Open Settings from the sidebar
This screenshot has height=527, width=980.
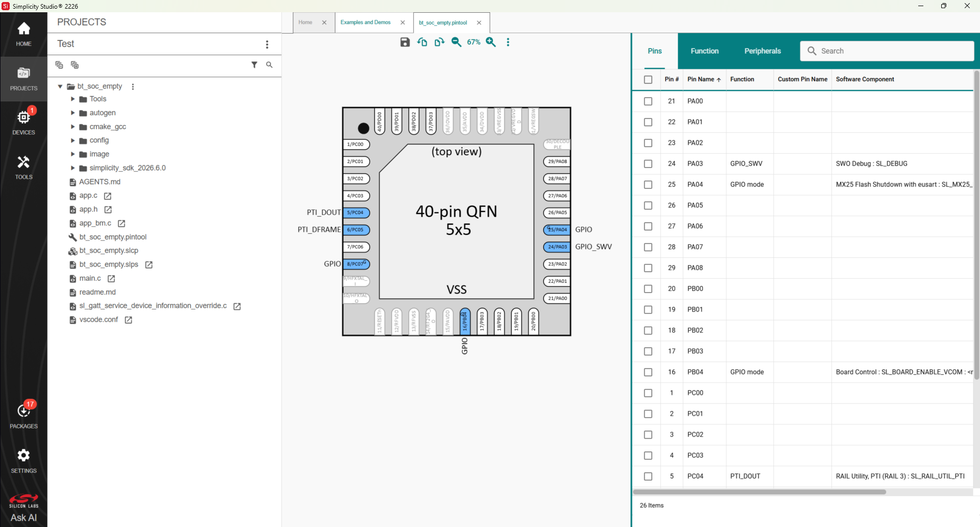point(23,461)
